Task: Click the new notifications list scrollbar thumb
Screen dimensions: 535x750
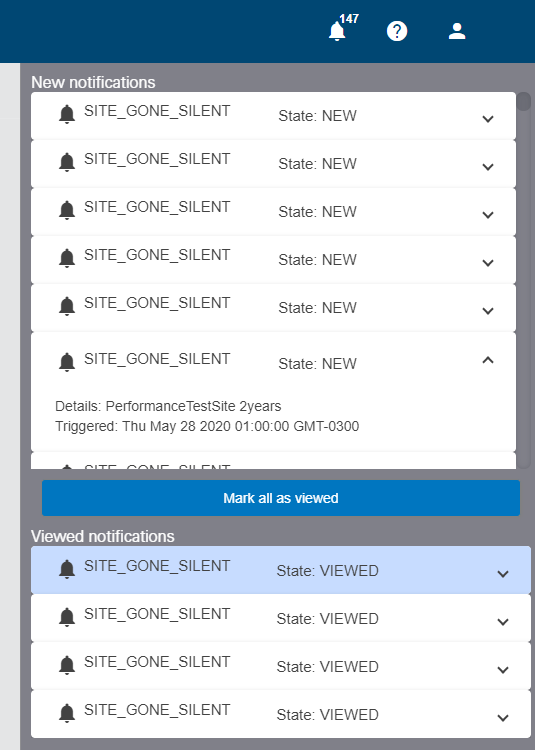Action: point(524,101)
